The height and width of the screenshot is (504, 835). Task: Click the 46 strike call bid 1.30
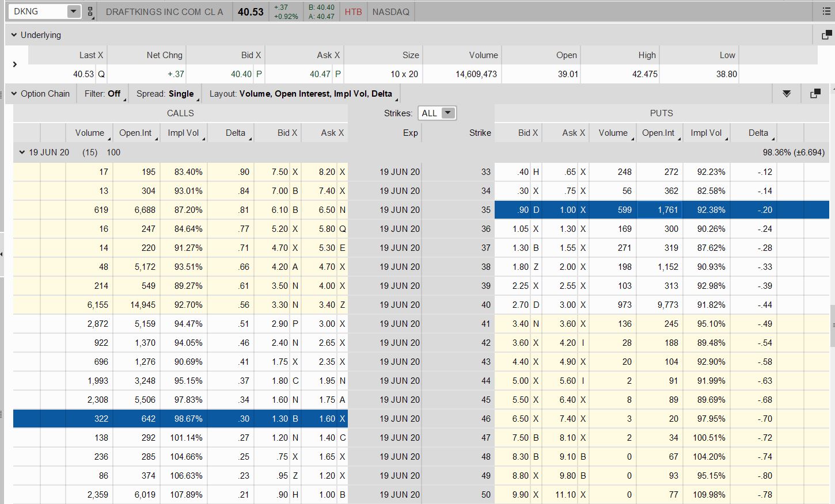click(280, 419)
